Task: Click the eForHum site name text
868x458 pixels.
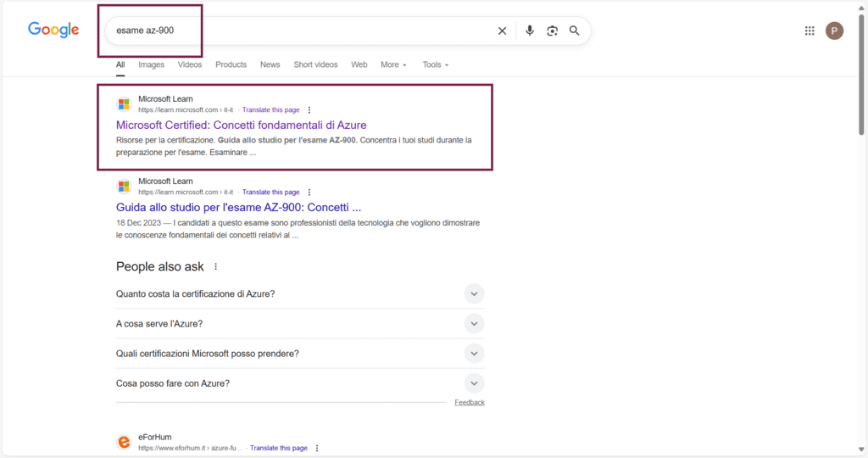Action: point(155,437)
